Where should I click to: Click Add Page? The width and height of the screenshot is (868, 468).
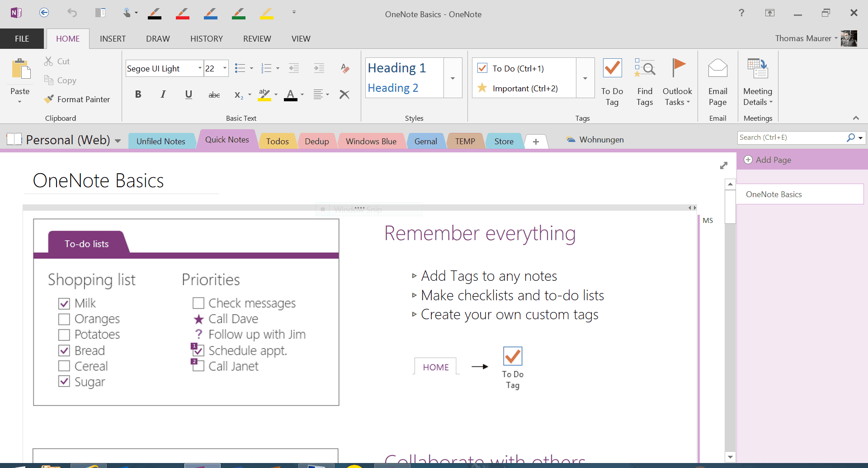click(768, 160)
